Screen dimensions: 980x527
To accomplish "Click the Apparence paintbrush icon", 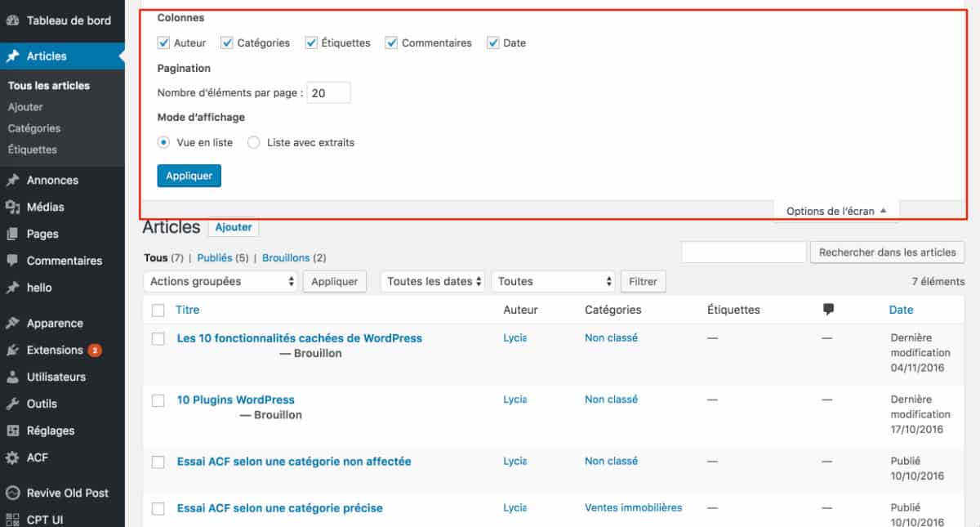I will coord(12,323).
